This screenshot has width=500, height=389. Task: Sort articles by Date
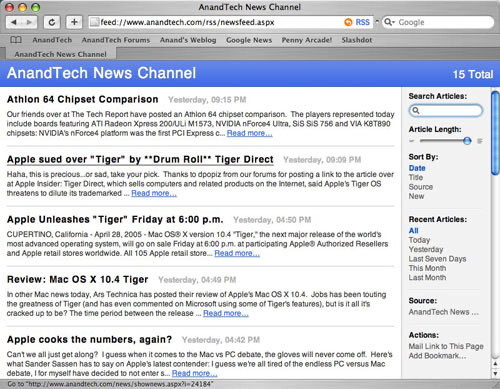click(x=417, y=168)
